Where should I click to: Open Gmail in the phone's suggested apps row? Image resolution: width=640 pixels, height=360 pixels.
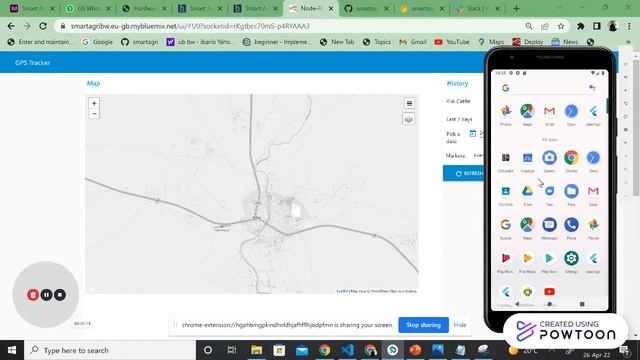549,111
